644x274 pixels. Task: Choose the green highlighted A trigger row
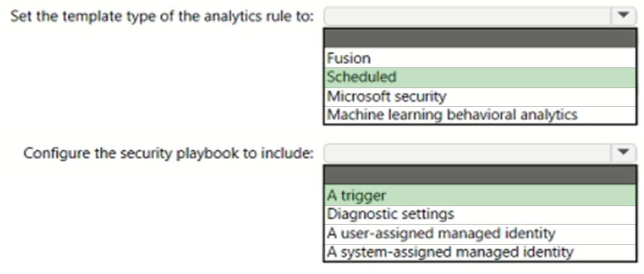480,195
